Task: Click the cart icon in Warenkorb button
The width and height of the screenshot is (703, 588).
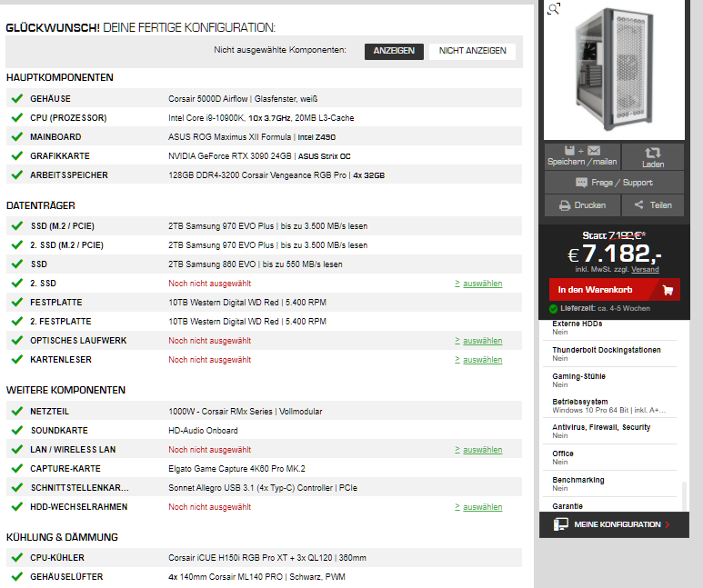Action: pyautogui.click(x=668, y=290)
